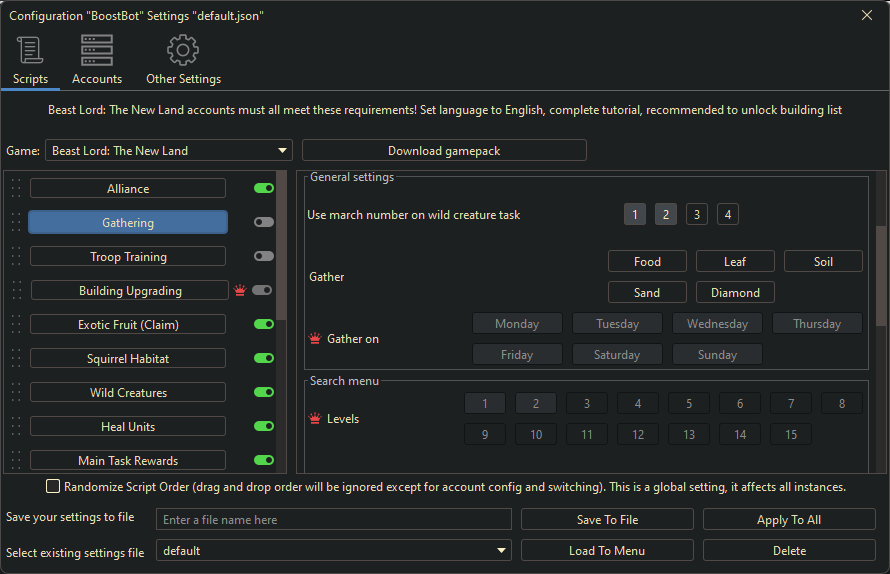Disable the Alliance script toggle
Viewport: 890px width, 574px height.
click(264, 188)
